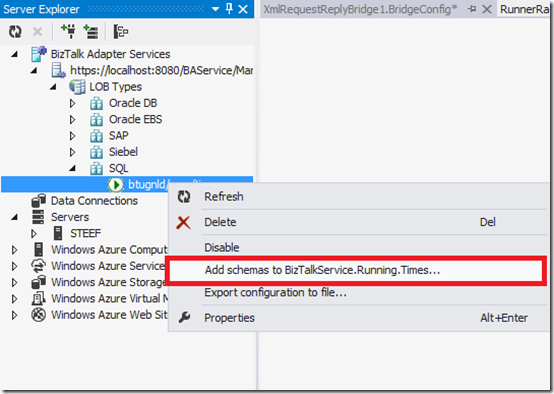Click the localhost:8080 server node icon
Image resolution: width=554 pixels, height=394 pixels.
[x=58, y=70]
